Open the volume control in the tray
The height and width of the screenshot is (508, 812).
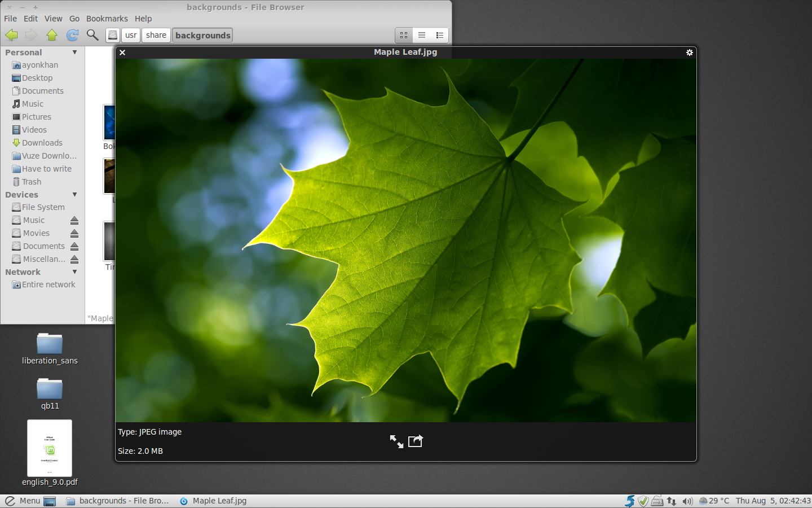point(687,501)
